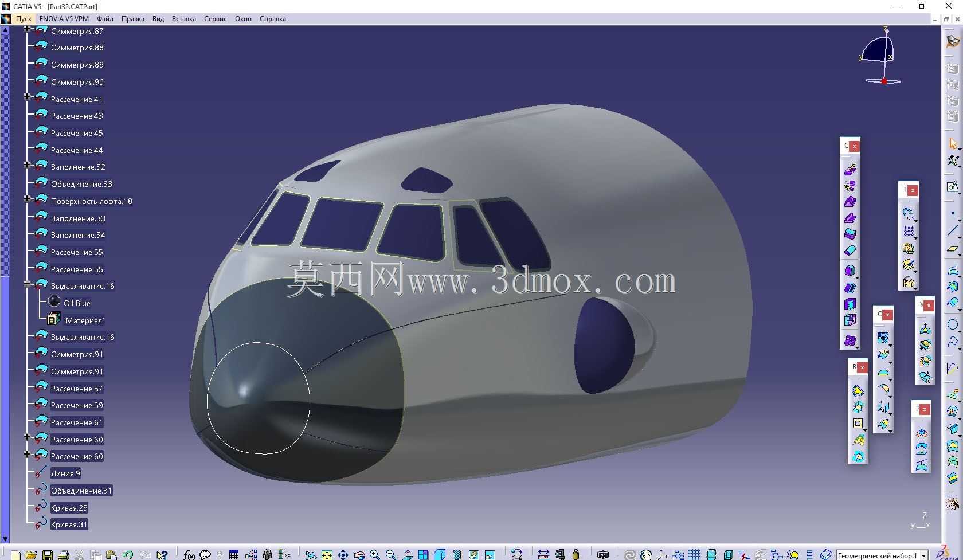Select Линия.9 in the tree
The height and width of the screenshot is (560, 963).
[x=65, y=473]
